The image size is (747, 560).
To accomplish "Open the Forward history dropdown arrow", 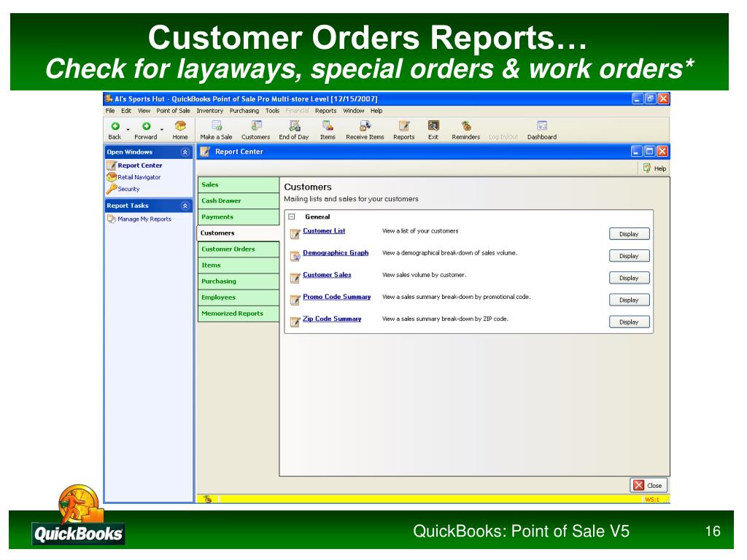I will click(x=162, y=129).
